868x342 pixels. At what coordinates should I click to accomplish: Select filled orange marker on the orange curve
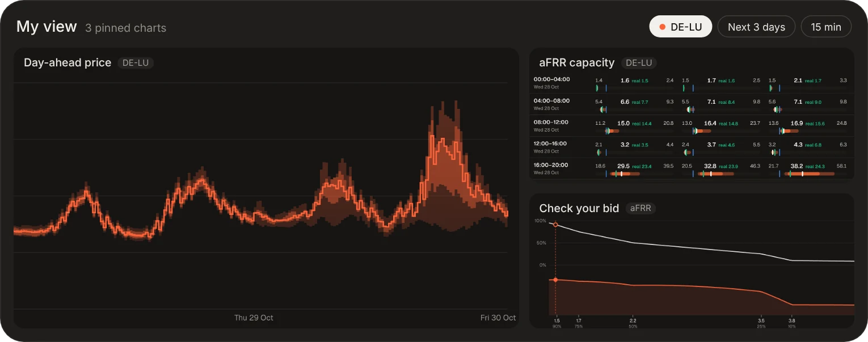[555, 280]
